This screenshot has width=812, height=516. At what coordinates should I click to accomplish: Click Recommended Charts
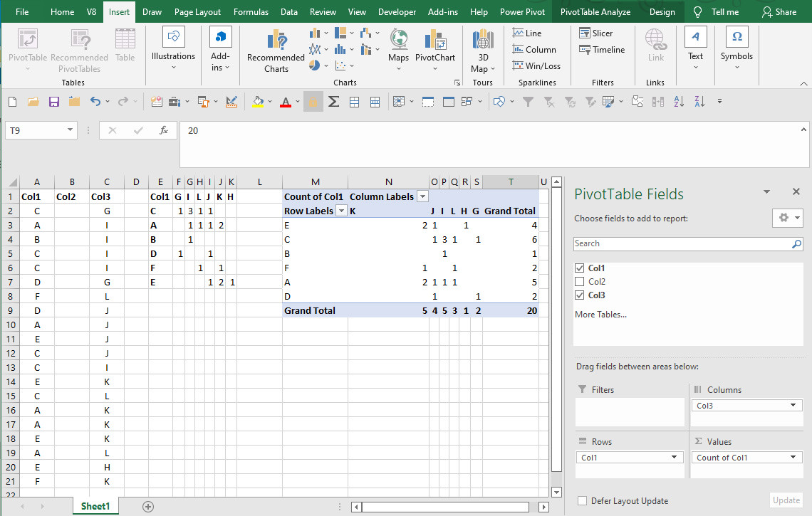coord(276,51)
